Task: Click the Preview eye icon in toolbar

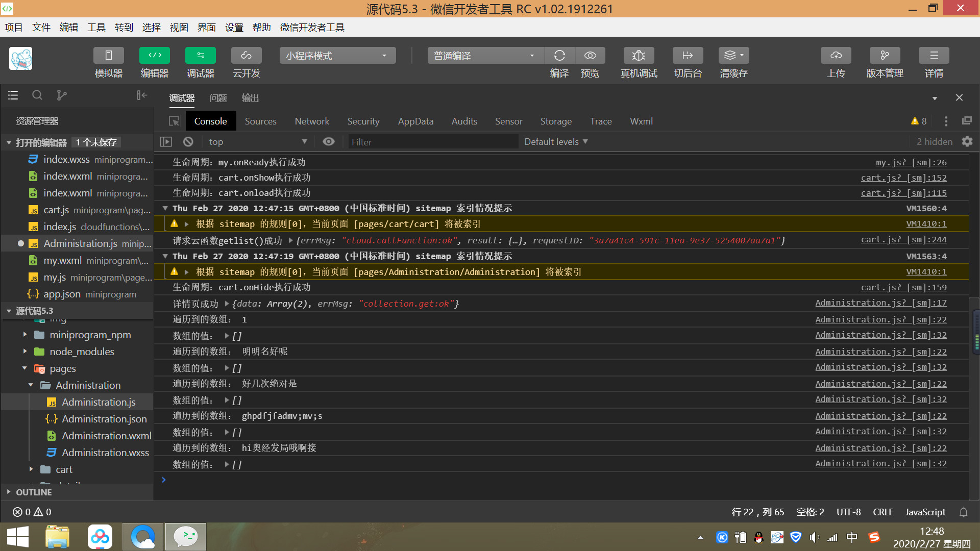Action: tap(590, 56)
